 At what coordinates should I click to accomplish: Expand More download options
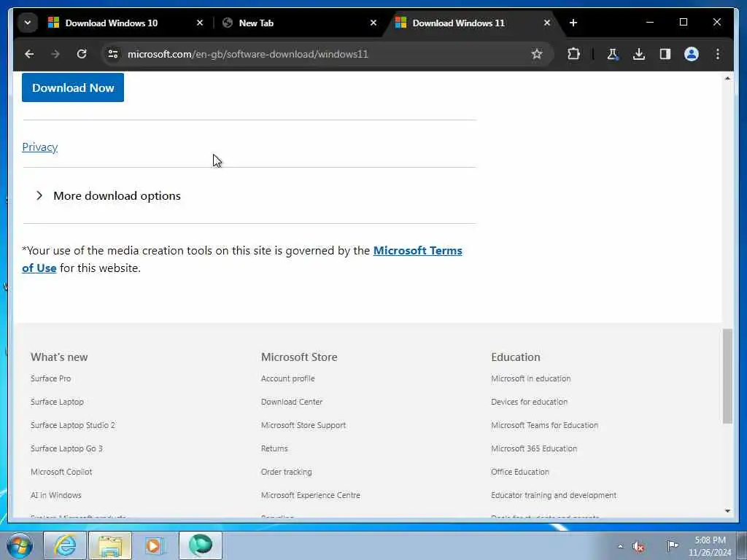pyautogui.click(x=109, y=195)
